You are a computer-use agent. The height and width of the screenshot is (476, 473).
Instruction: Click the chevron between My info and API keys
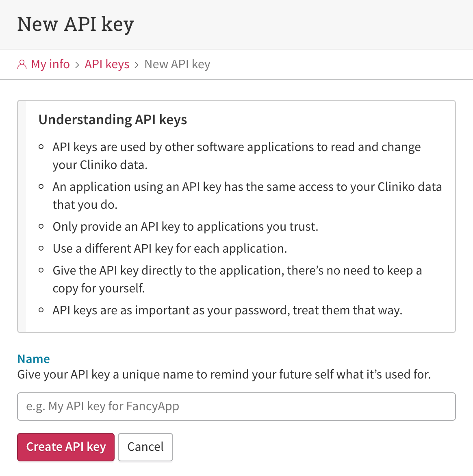tap(77, 65)
